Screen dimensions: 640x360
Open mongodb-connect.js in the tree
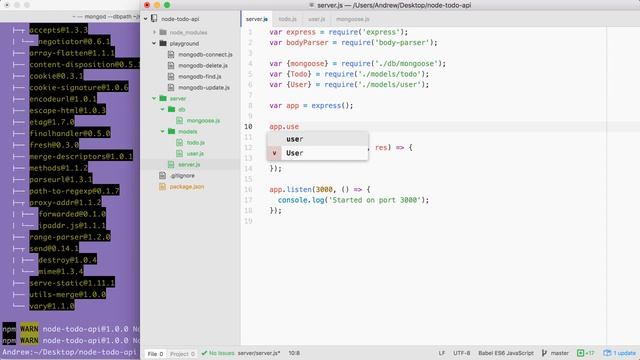tap(205, 54)
